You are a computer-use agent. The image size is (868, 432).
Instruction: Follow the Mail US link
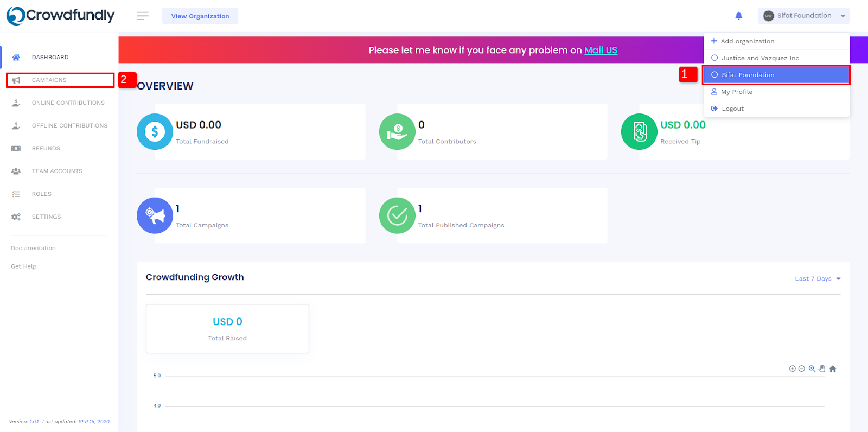(601, 50)
